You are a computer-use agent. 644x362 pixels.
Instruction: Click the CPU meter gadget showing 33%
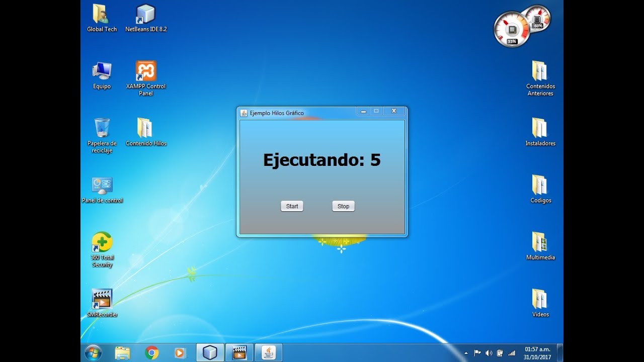(x=512, y=30)
